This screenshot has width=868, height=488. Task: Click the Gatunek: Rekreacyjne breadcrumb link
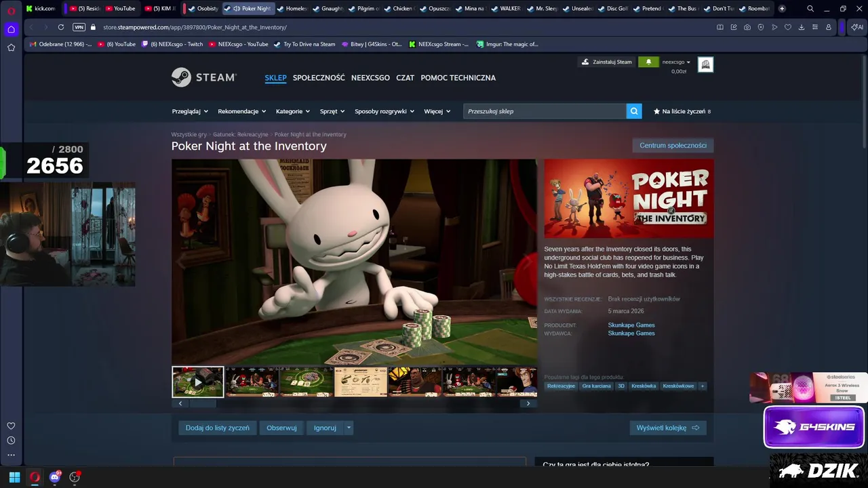(x=240, y=134)
